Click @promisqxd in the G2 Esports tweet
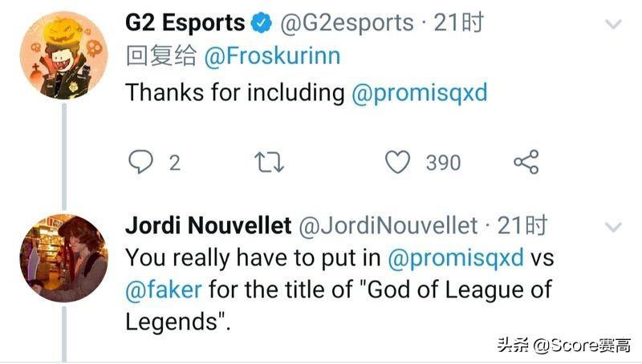This screenshot has width=642, height=364. (x=419, y=92)
